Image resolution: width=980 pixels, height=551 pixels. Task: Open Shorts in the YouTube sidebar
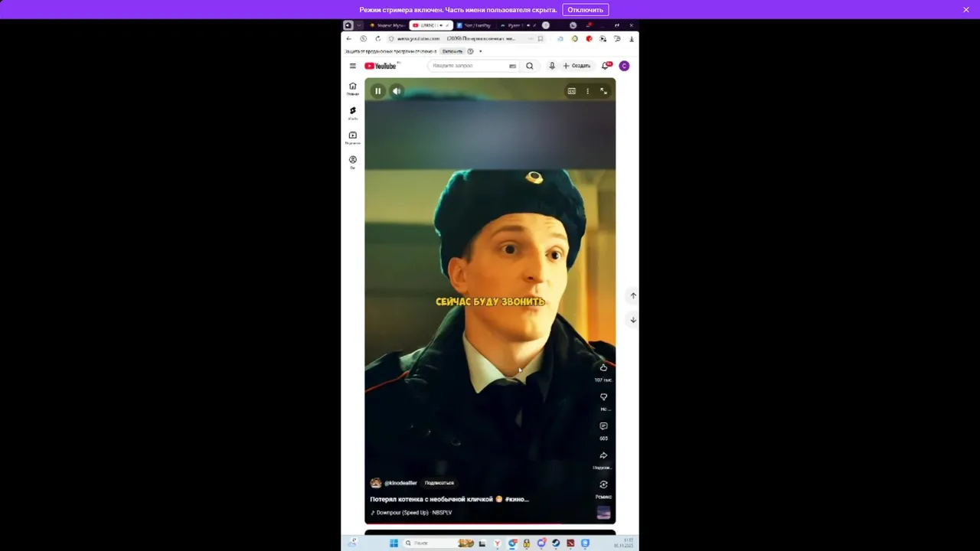(x=353, y=113)
